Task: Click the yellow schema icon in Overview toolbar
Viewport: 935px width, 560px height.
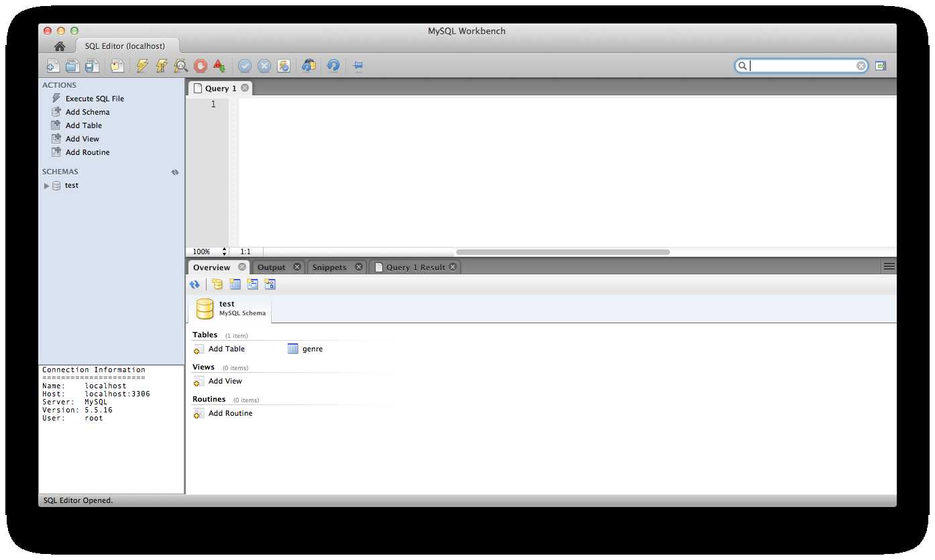Action: pos(217,284)
